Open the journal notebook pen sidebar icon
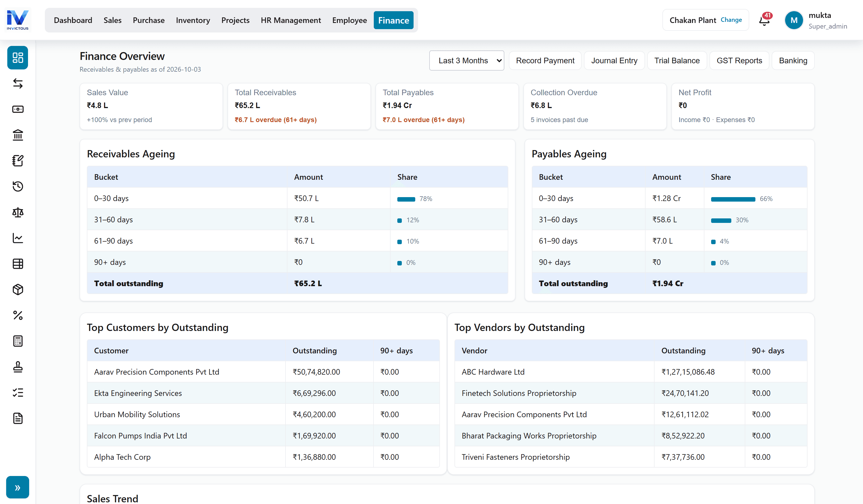Screen dimensions: 863x504 (17, 160)
